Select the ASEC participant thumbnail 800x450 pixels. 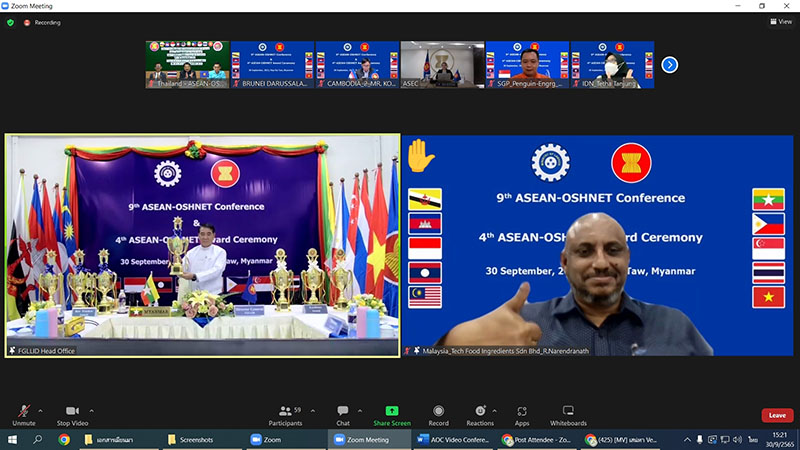point(442,65)
